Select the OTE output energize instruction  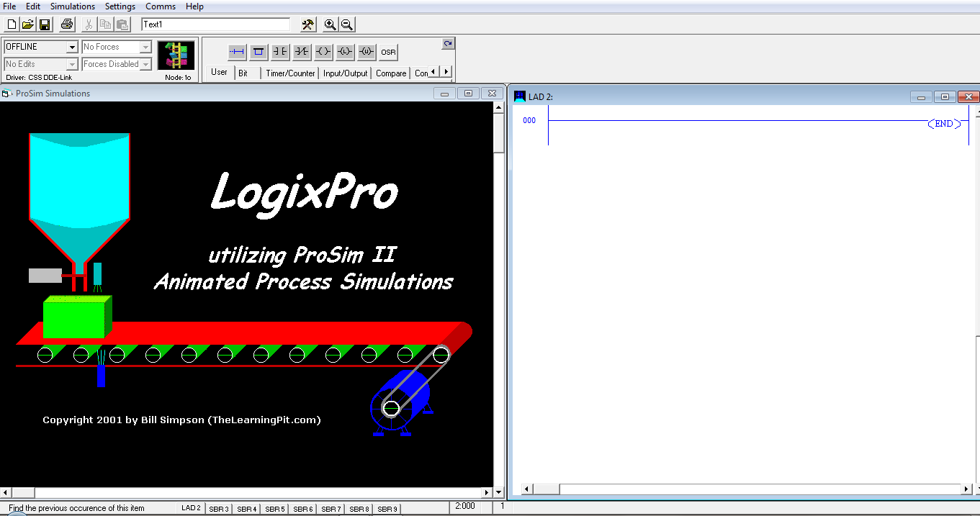point(323,52)
